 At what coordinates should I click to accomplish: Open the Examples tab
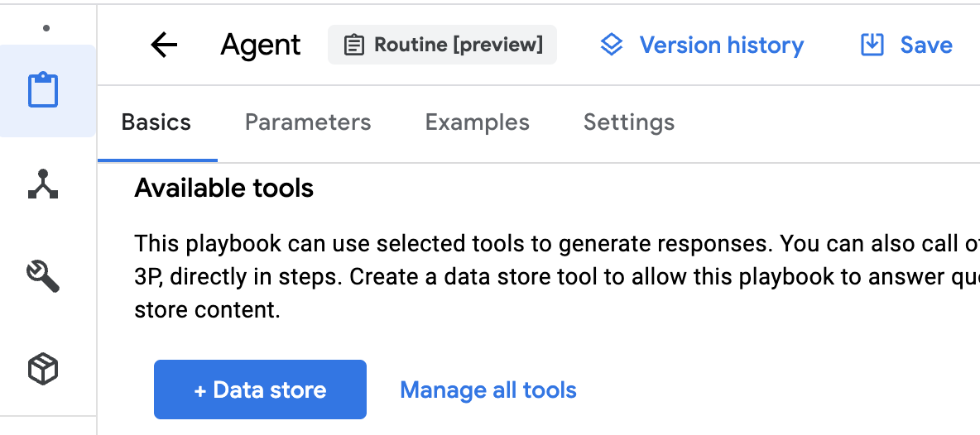coord(477,122)
